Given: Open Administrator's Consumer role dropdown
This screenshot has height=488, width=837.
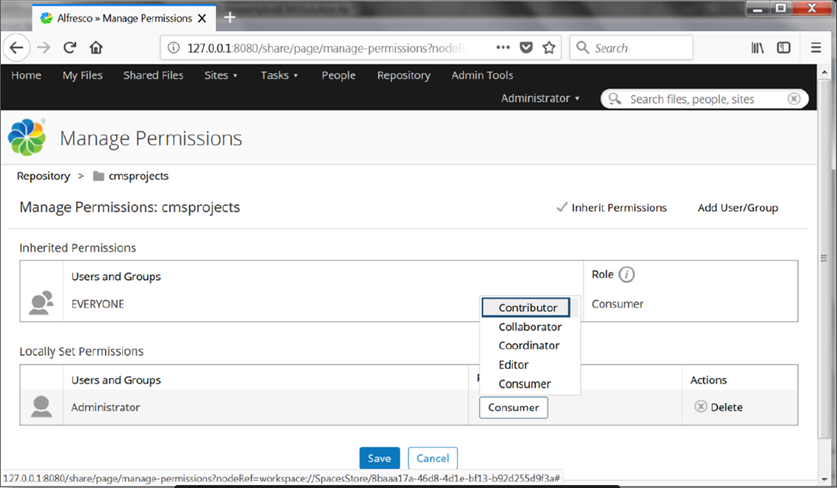Looking at the screenshot, I should point(513,407).
